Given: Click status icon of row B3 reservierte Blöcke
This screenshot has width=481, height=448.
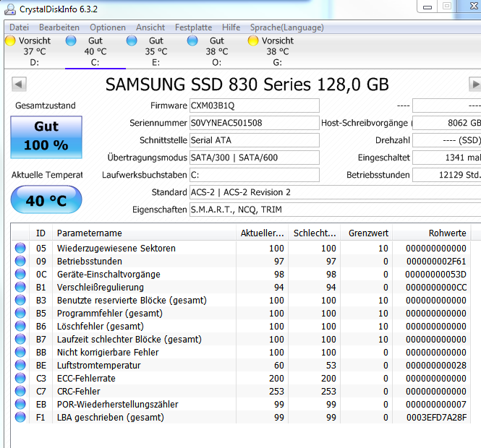Looking at the screenshot, I should (20, 300).
